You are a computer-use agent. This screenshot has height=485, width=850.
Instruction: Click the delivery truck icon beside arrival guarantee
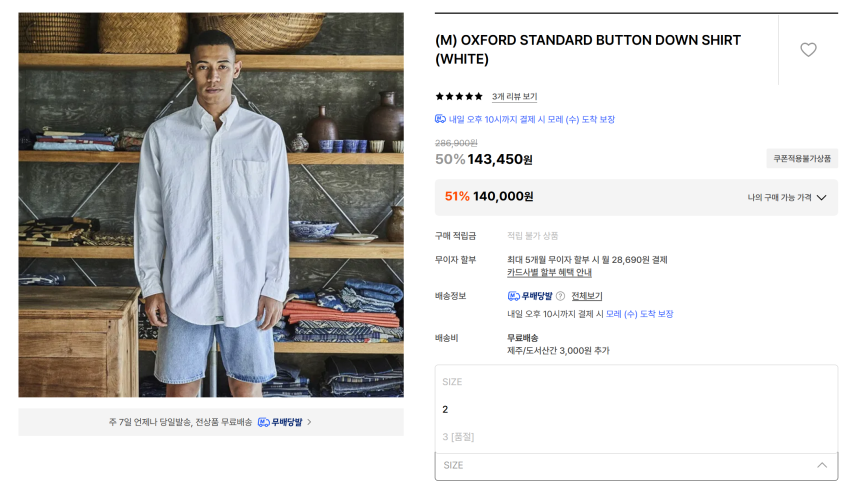(x=440, y=119)
